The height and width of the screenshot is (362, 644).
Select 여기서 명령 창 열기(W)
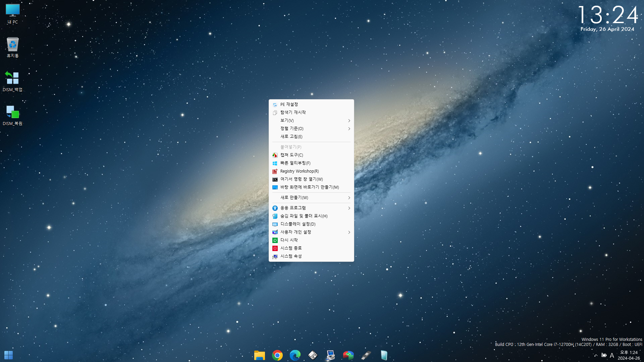coord(311,179)
